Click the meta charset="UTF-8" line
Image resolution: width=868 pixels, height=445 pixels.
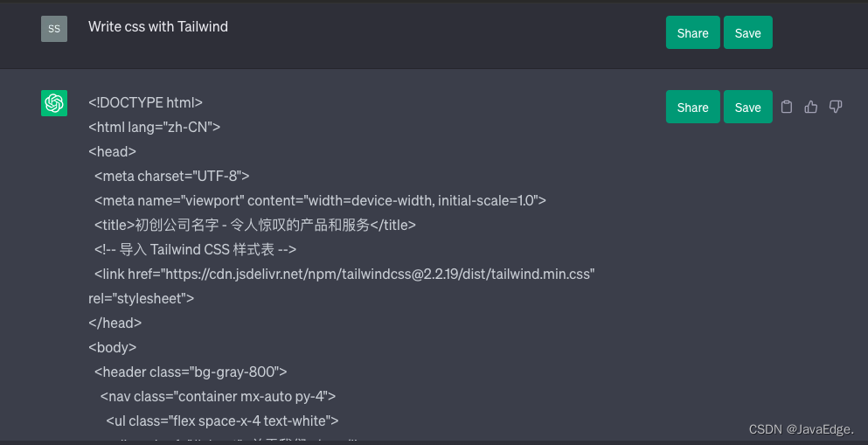point(171,176)
